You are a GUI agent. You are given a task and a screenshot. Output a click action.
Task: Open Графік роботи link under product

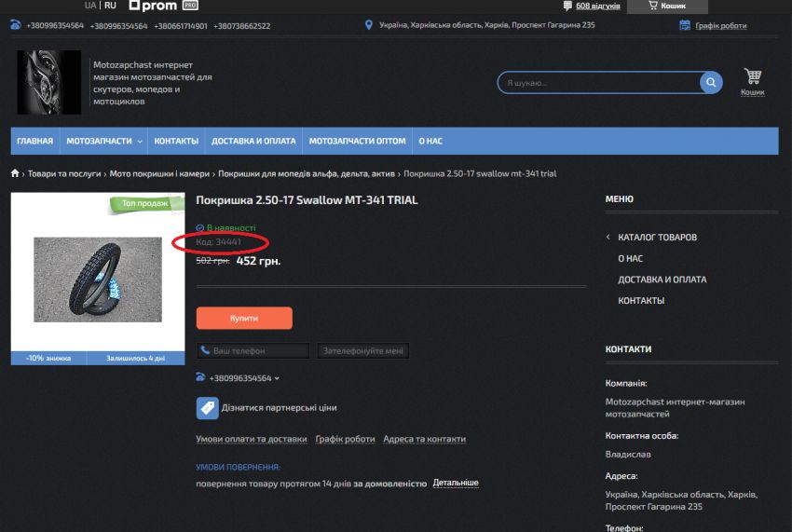coord(345,439)
